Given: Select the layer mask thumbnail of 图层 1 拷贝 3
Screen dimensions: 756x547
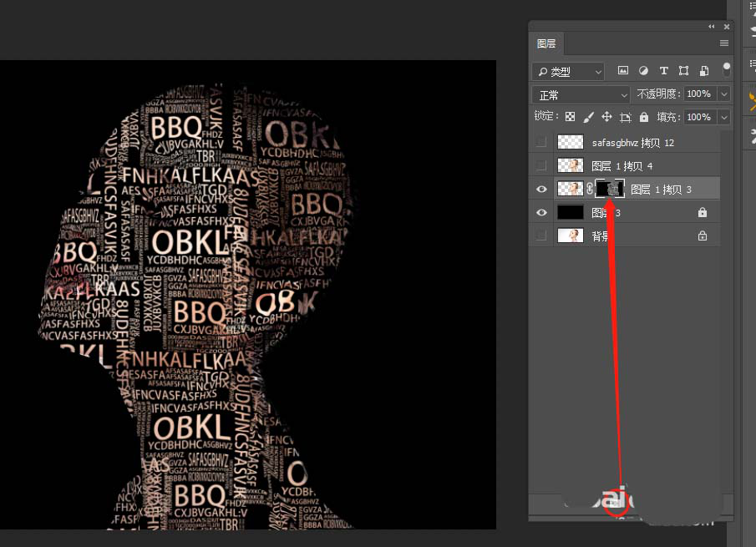Looking at the screenshot, I should 609,190.
